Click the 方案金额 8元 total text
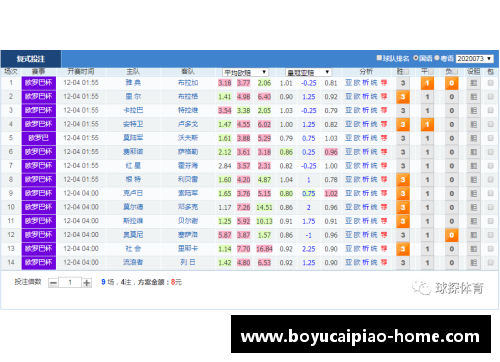This screenshot has width=500, height=362. click(x=160, y=282)
